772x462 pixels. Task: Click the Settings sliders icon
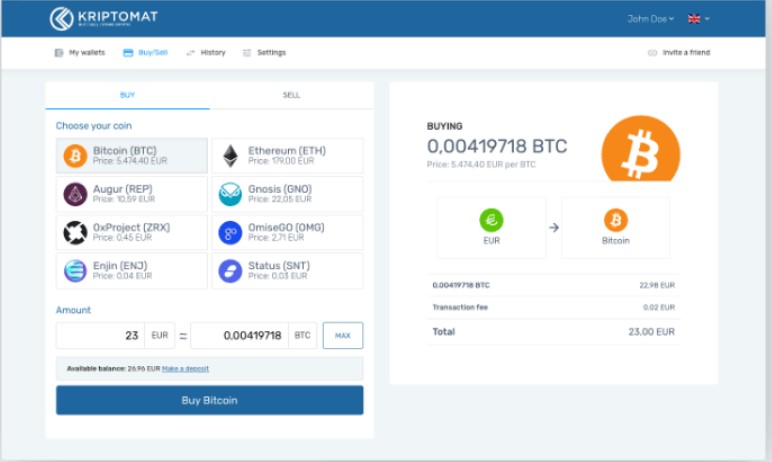(x=247, y=53)
